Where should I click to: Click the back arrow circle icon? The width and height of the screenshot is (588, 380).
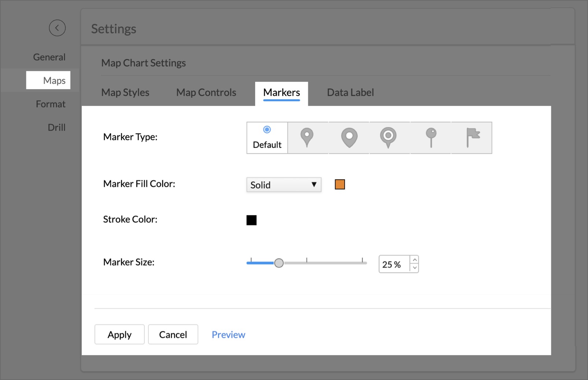point(57,28)
